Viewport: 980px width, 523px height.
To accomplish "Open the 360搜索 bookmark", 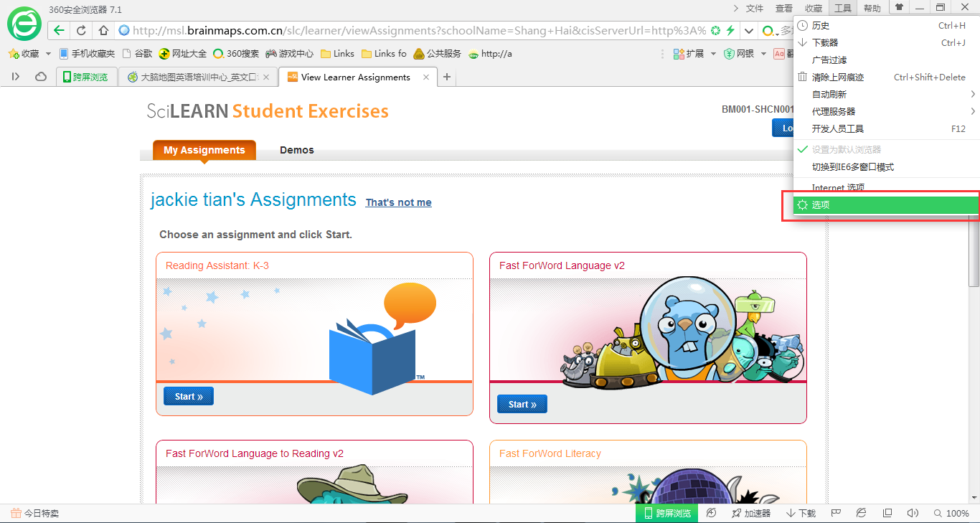I will (236, 54).
